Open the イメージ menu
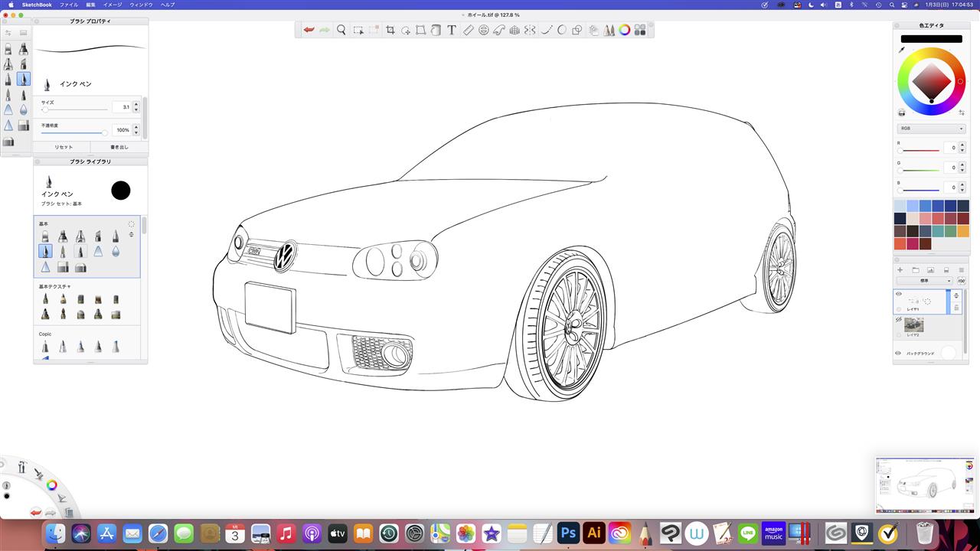 [113, 5]
